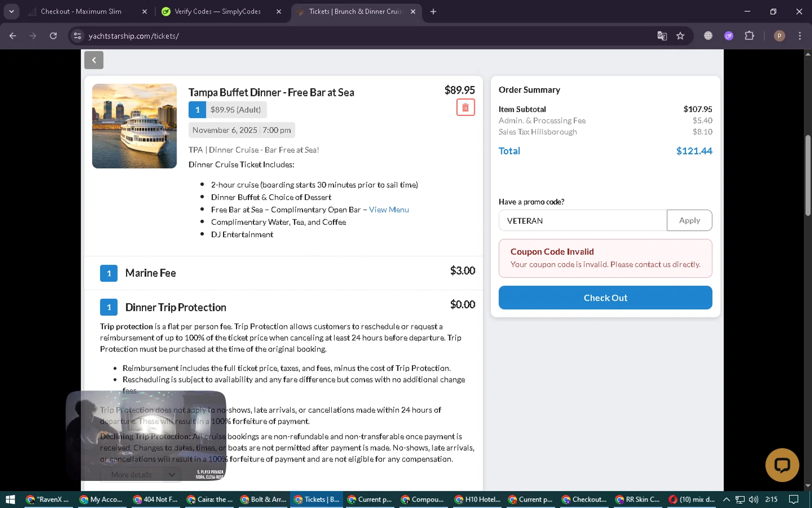Close the Verify Codes SimplyCodes tab
Image resolution: width=812 pixels, height=508 pixels.
tap(279, 11)
